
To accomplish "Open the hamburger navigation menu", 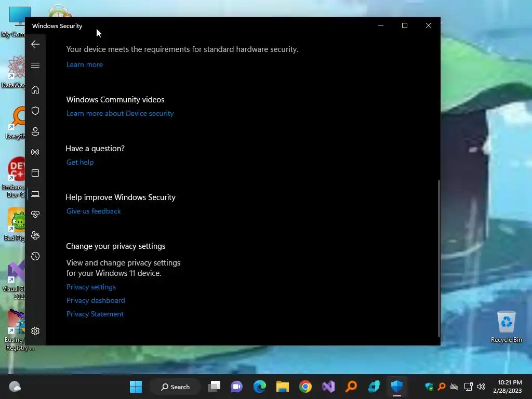I will point(35,65).
